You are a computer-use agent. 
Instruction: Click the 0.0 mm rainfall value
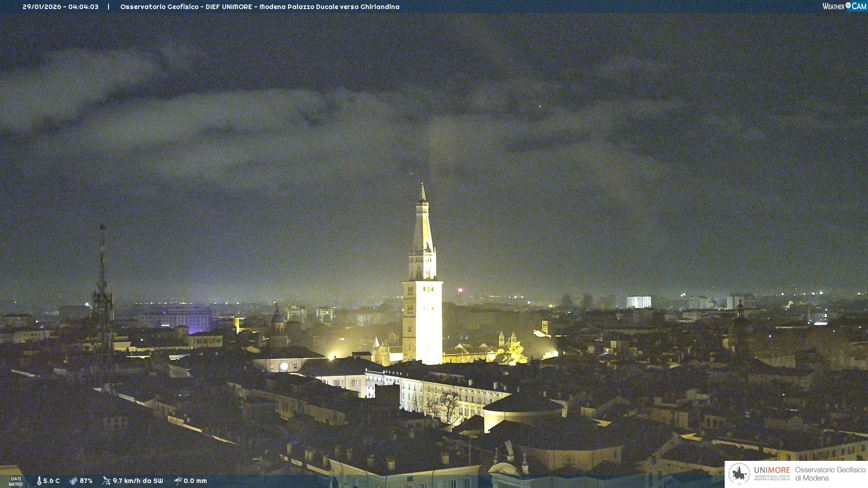195,481
